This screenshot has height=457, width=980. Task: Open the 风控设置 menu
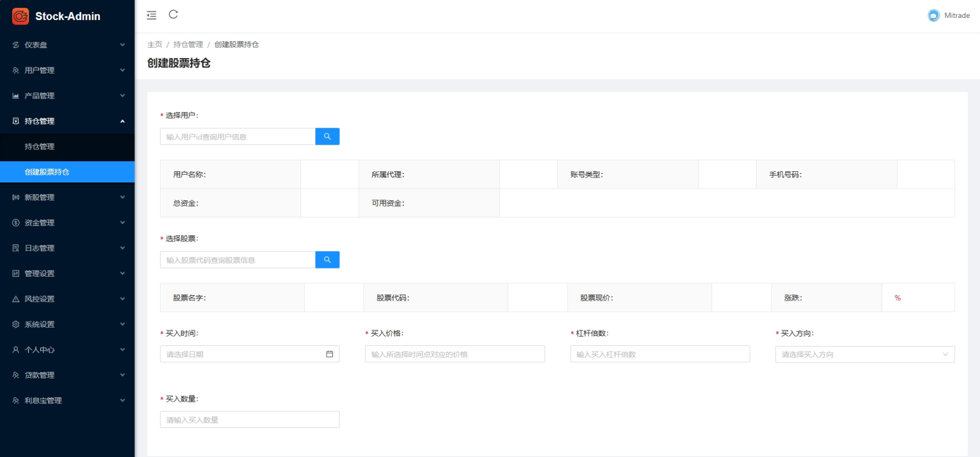[x=67, y=299]
